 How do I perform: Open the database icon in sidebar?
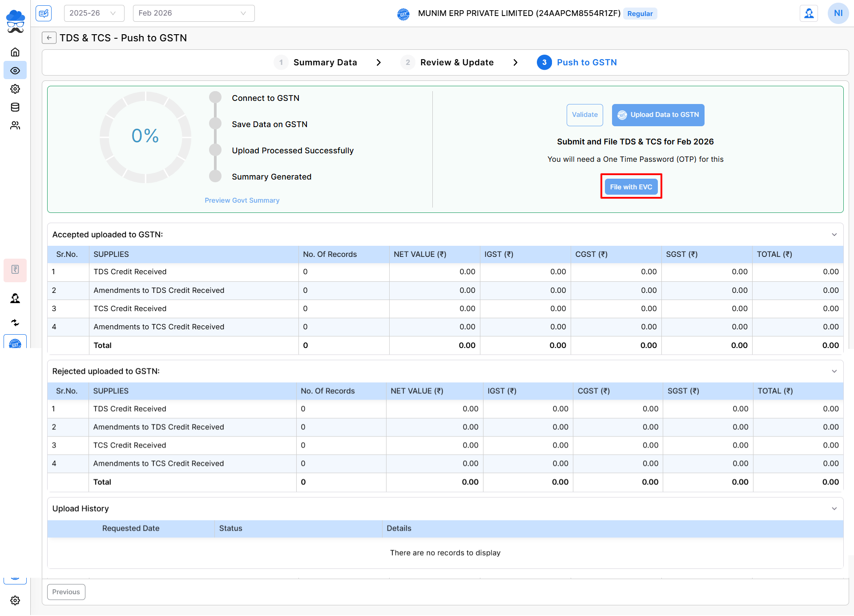[15, 107]
